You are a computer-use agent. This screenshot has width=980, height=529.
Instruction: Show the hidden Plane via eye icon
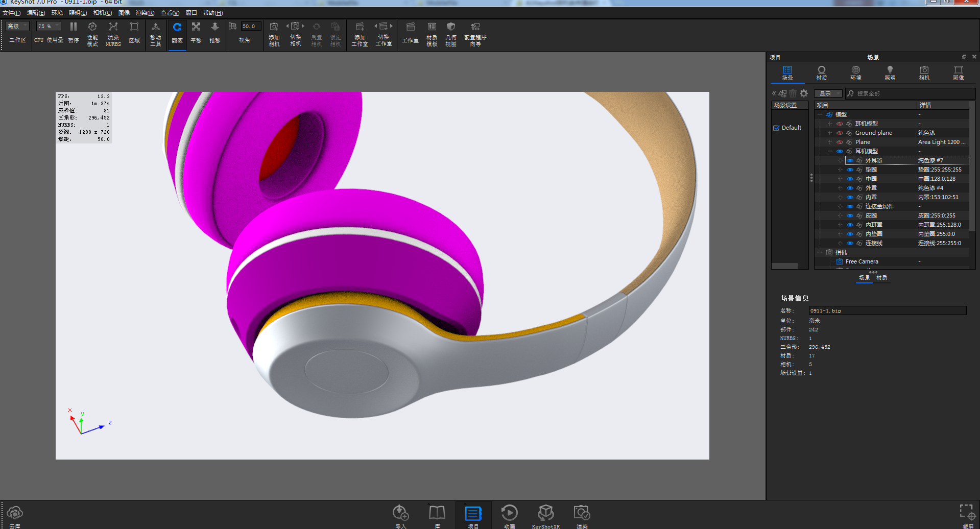click(x=840, y=142)
